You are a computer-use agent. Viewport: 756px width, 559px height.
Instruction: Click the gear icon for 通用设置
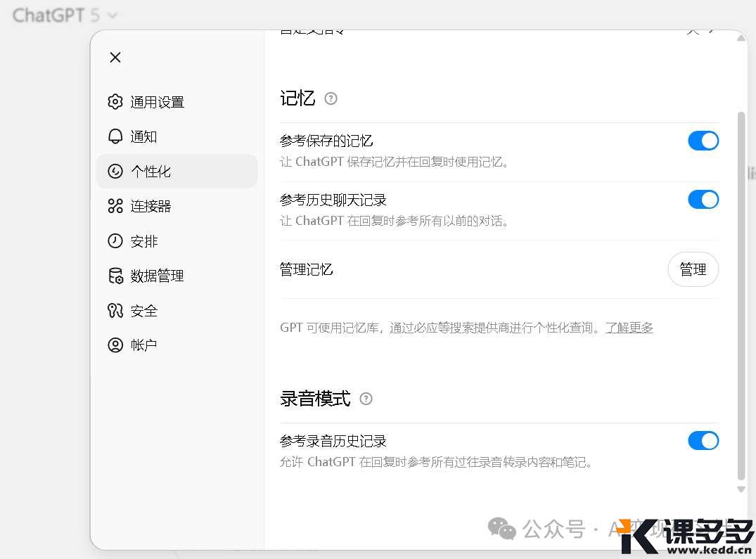pos(115,102)
